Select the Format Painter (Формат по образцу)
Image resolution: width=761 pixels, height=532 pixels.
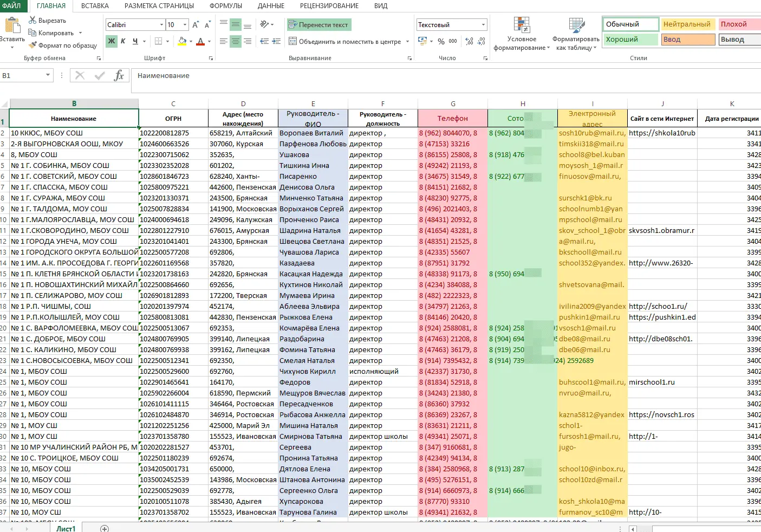[x=63, y=46]
